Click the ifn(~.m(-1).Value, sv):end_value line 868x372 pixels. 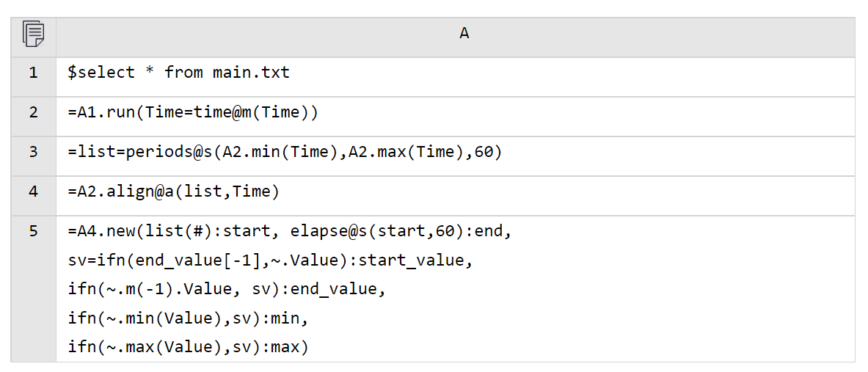tap(227, 290)
